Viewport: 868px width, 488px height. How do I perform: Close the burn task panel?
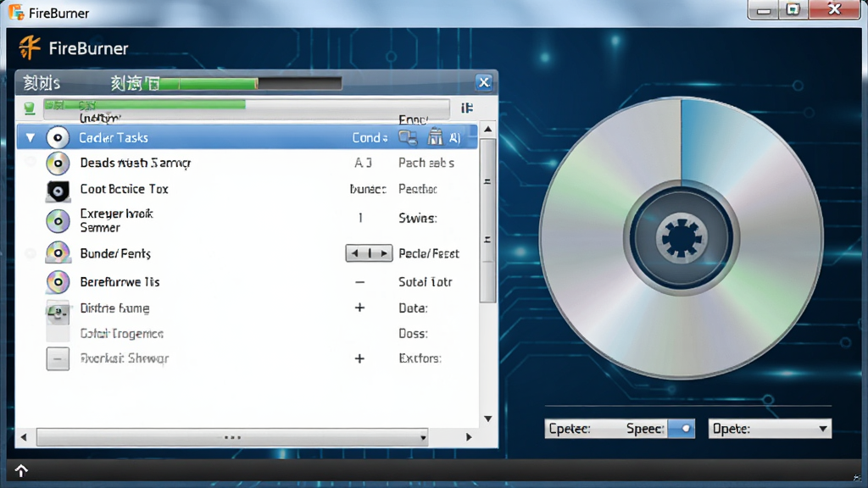[x=484, y=82]
